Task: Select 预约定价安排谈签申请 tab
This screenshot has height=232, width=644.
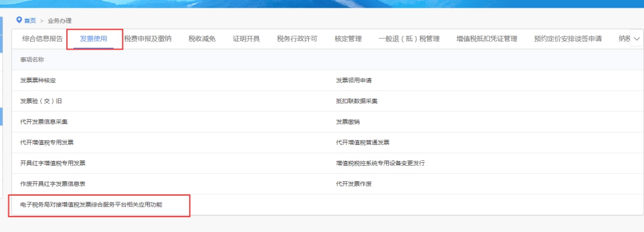Action: (x=568, y=39)
